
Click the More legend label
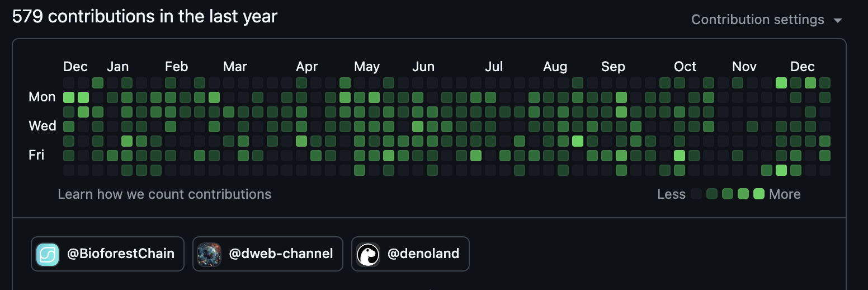click(785, 194)
